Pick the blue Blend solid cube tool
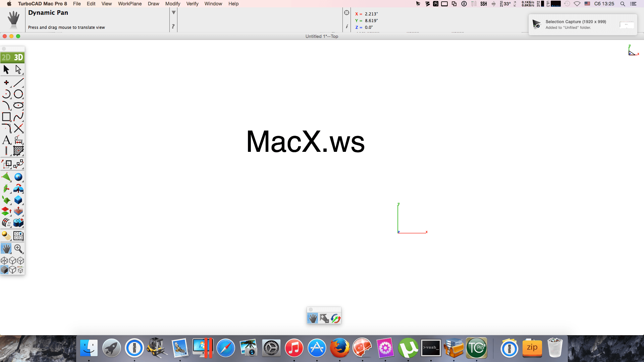The width and height of the screenshot is (644, 362). 18,200
